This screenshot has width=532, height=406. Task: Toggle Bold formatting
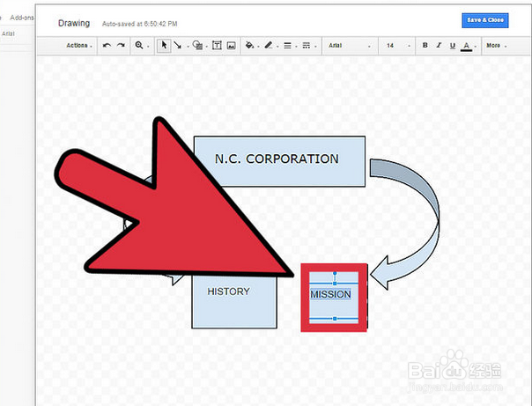(425, 45)
